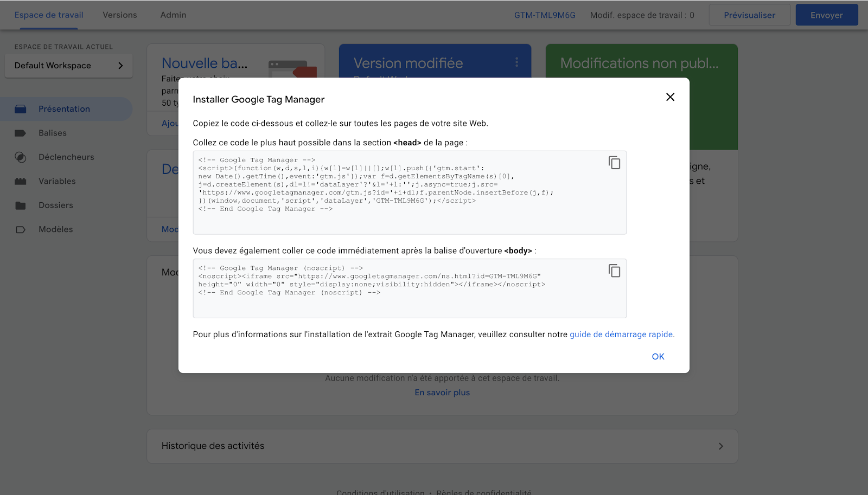Click the Variables brick icon
The image size is (868, 495).
(x=21, y=181)
